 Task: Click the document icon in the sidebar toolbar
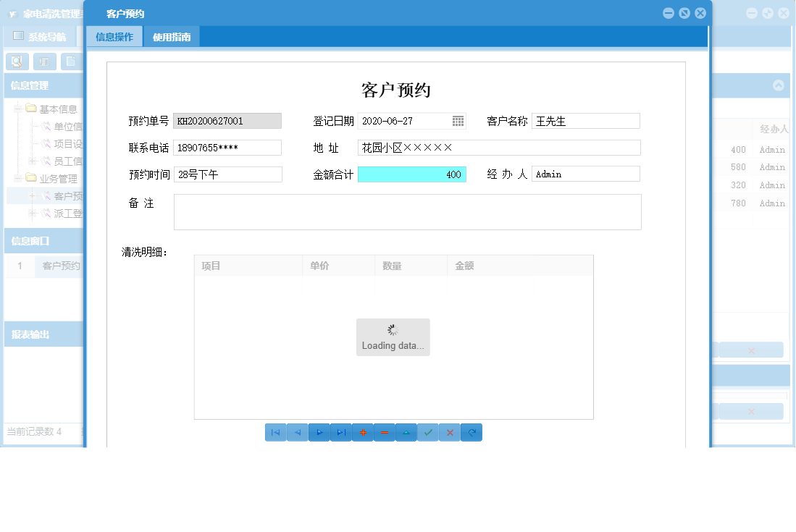pyautogui.click(x=70, y=62)
